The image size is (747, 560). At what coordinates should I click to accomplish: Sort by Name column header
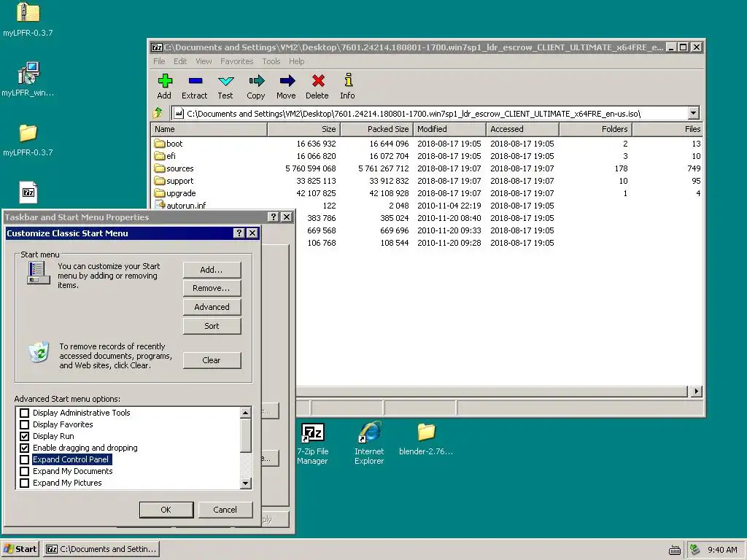click(209, 129)
